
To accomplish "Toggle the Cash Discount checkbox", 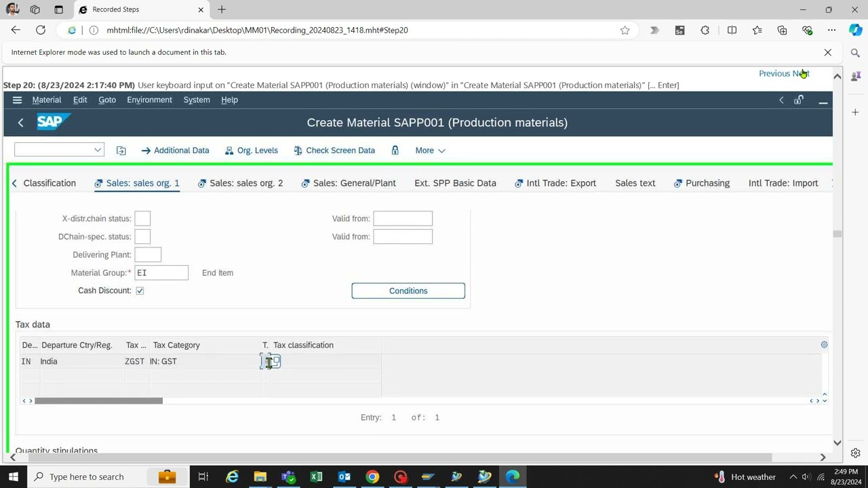I will (x=140, y=291).
